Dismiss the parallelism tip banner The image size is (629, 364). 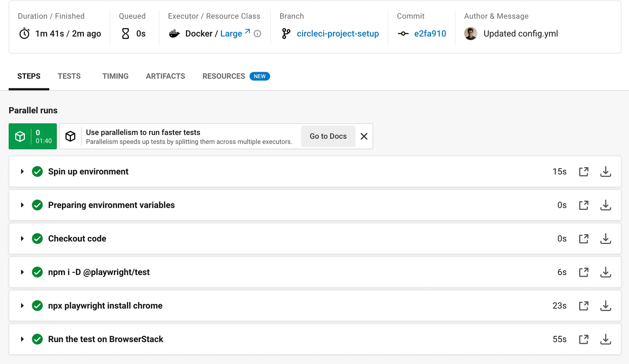[364, 136]
